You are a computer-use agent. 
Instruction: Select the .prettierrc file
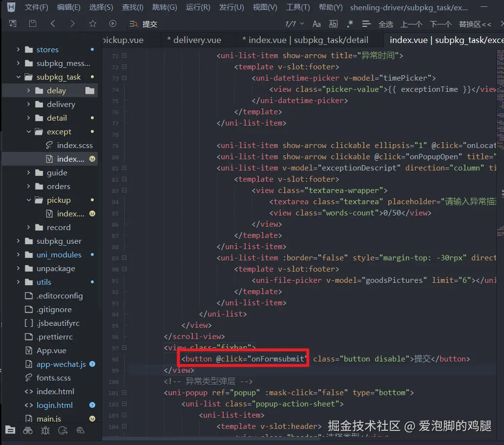pyautogui.click(x=55, y=337)
